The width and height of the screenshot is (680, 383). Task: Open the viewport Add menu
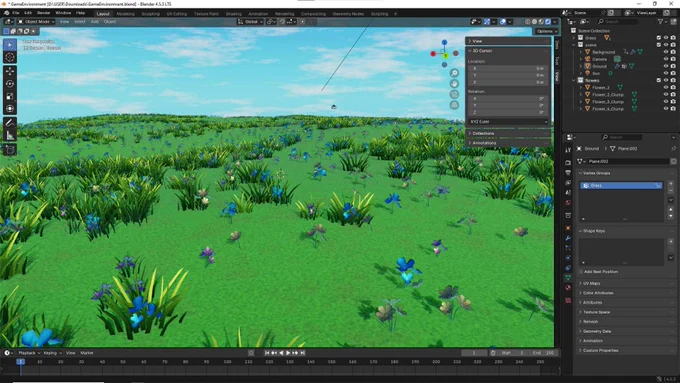tap(95, 22)
